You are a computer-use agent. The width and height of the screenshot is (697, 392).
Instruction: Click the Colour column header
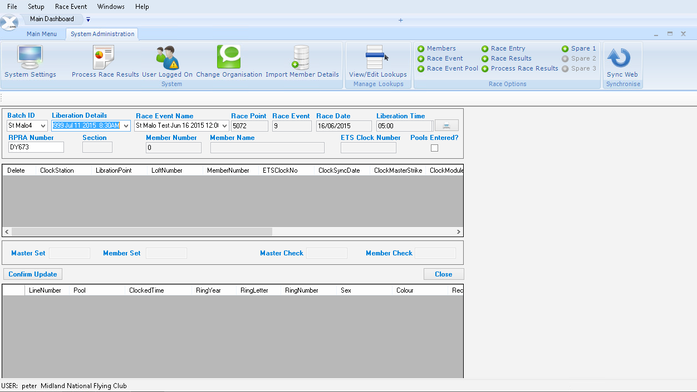tap(420, 290)
